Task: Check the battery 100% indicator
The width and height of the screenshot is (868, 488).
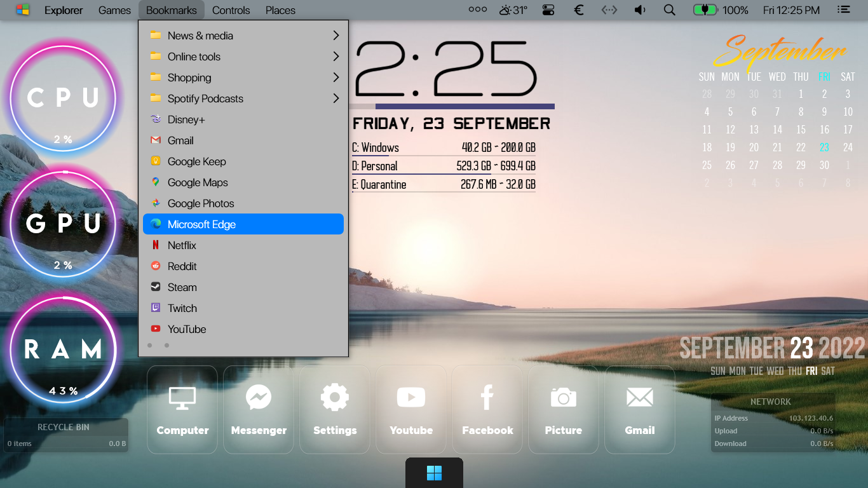Action: click(x=721, y=10)
